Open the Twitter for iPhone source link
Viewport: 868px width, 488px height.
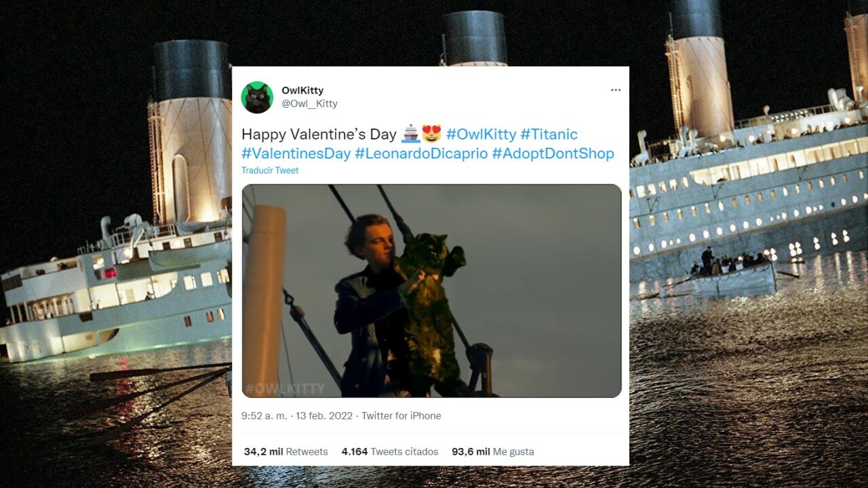pos(401,416)
